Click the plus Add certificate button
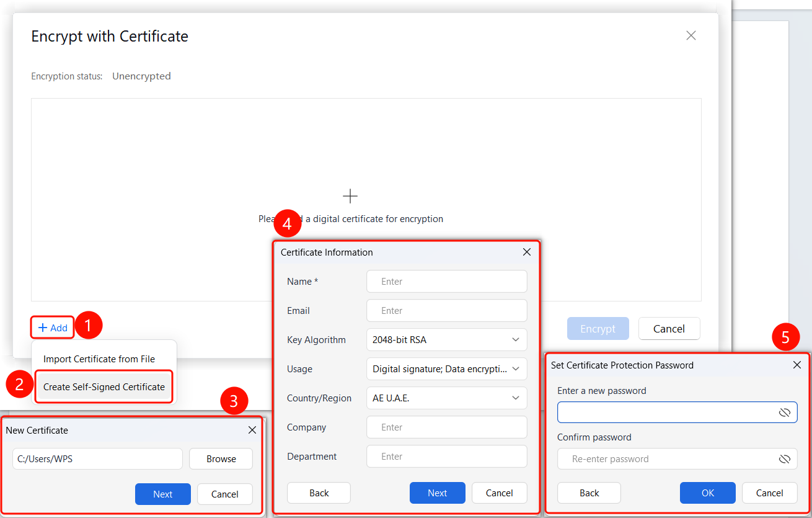 point(53,328)
